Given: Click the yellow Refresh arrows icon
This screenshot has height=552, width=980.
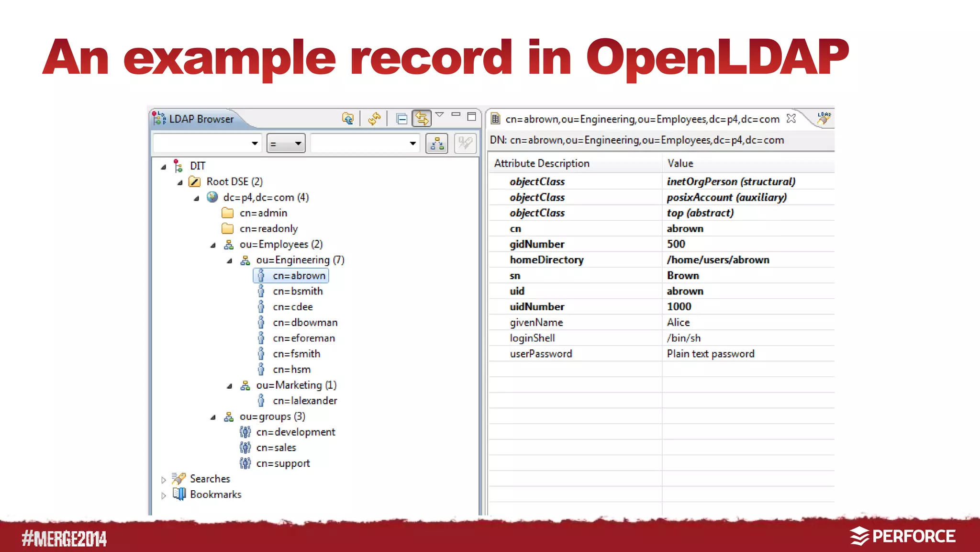Looking at the screenshot, I should click(374, 118).
